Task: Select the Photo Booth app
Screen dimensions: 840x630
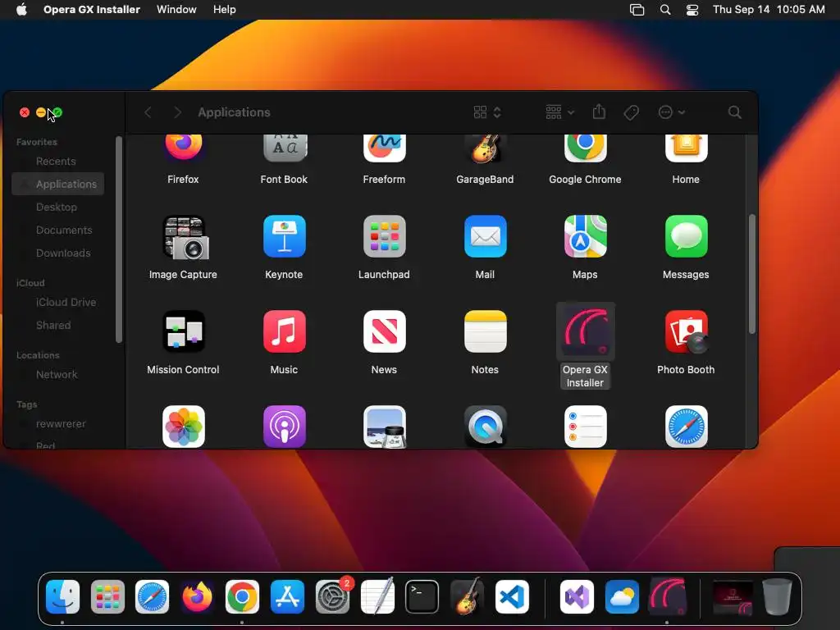Action: (x=687, y=332)
